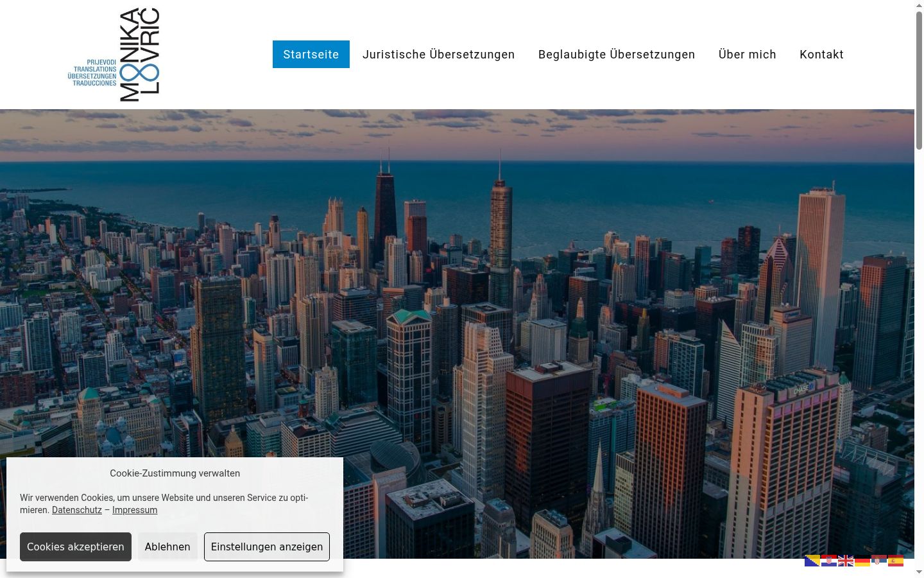Image resolution: width=924 pixels, height=578 pixels.
Task: Navigate to Über mich
Action: [x=748, y=55]
